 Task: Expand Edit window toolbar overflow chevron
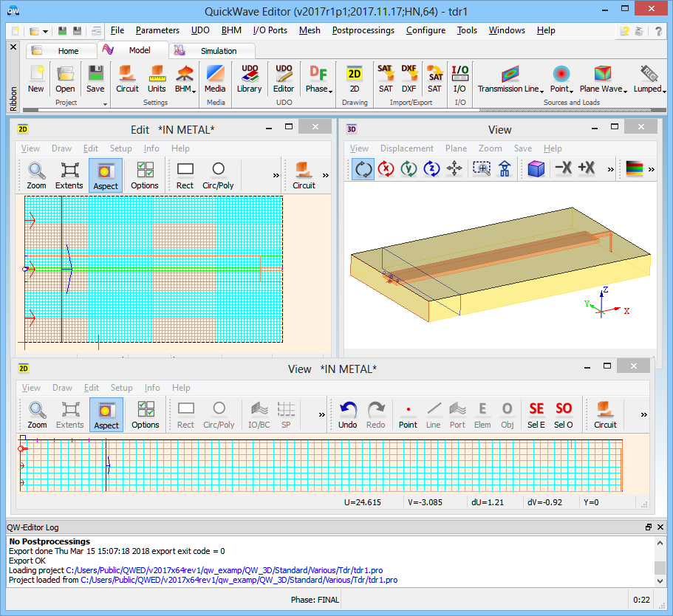pos(276,176)
